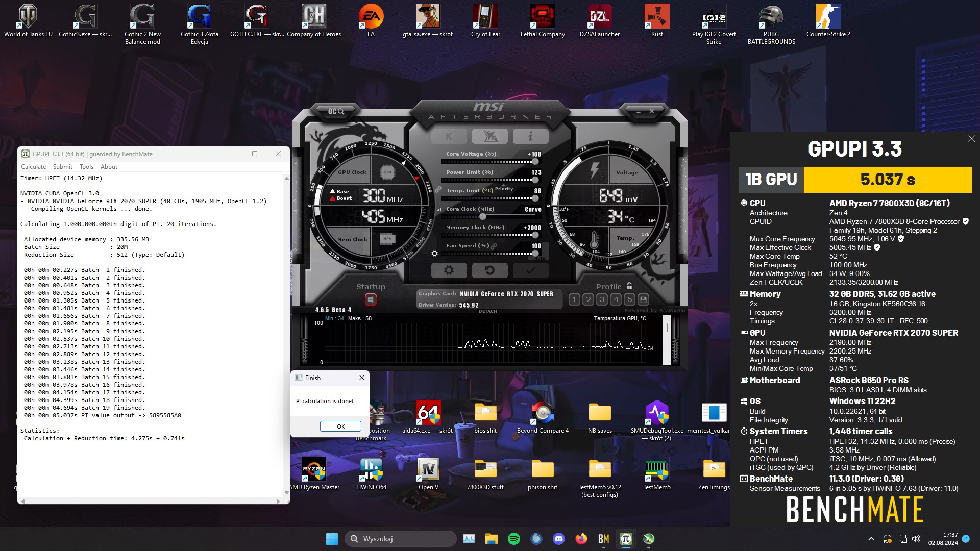Open the Submit menu in GPUPI
This screenshot has height=551, width=980.
tap(63, 167)
